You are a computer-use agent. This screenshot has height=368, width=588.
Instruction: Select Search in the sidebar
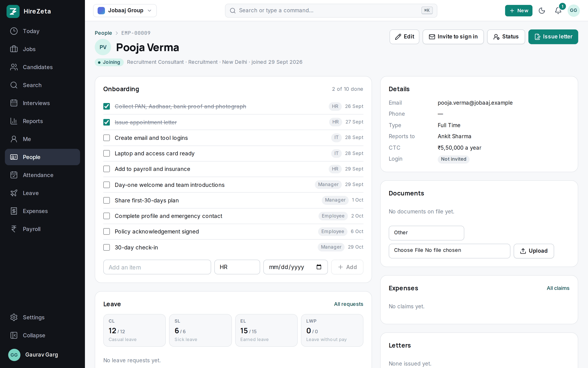(x=42, y=85)
